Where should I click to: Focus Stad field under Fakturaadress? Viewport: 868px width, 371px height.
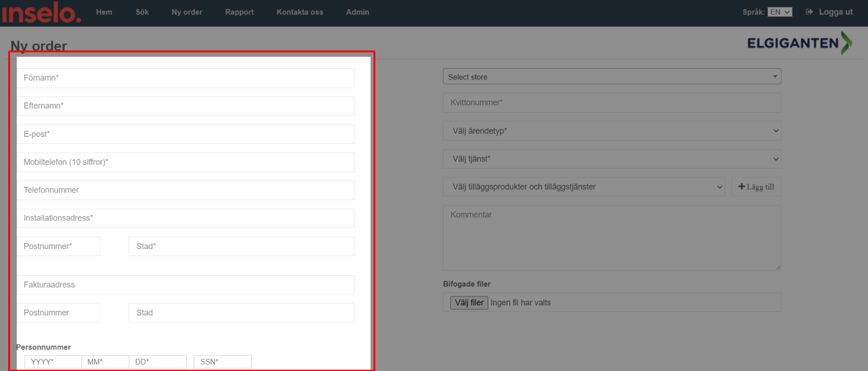click(x=242, y=313)
